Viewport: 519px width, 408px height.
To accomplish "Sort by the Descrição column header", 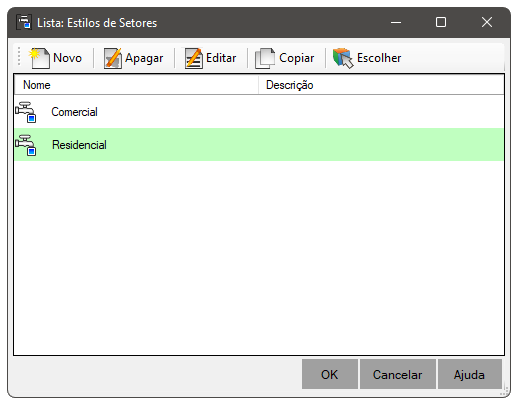I will pyautogui.click(x=381, y=85).
